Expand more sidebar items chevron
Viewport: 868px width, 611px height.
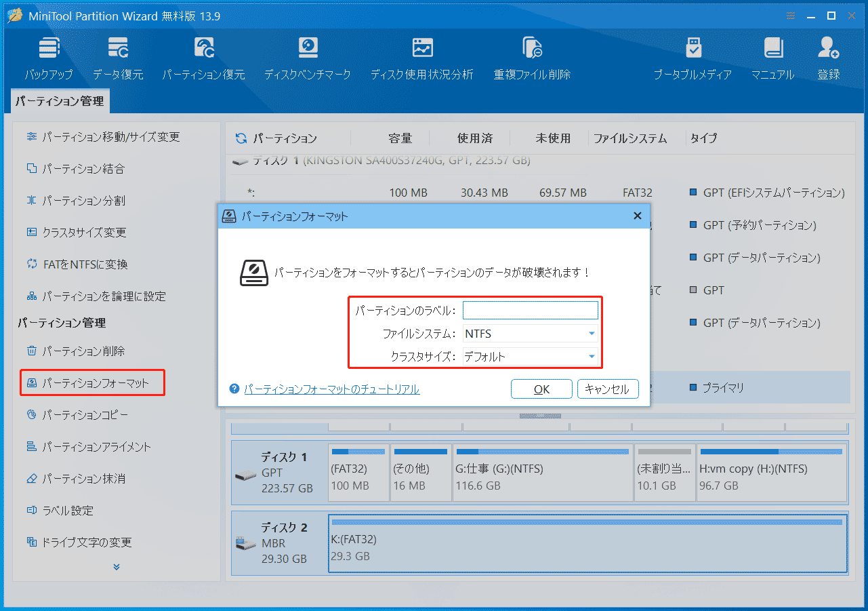117,567
